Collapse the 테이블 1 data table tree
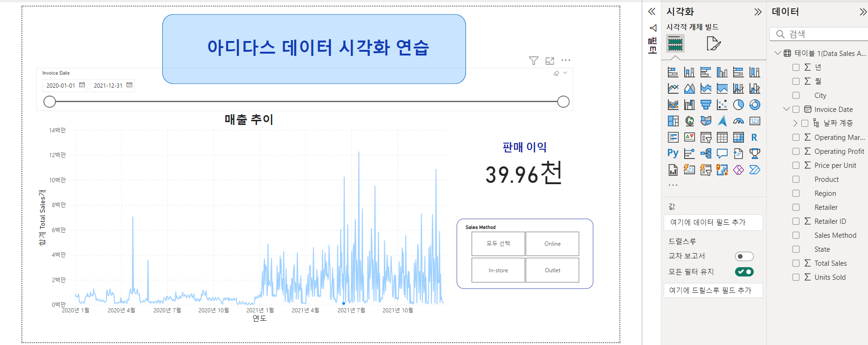This screenshot has width=868, height=345. tap(778, 53)
